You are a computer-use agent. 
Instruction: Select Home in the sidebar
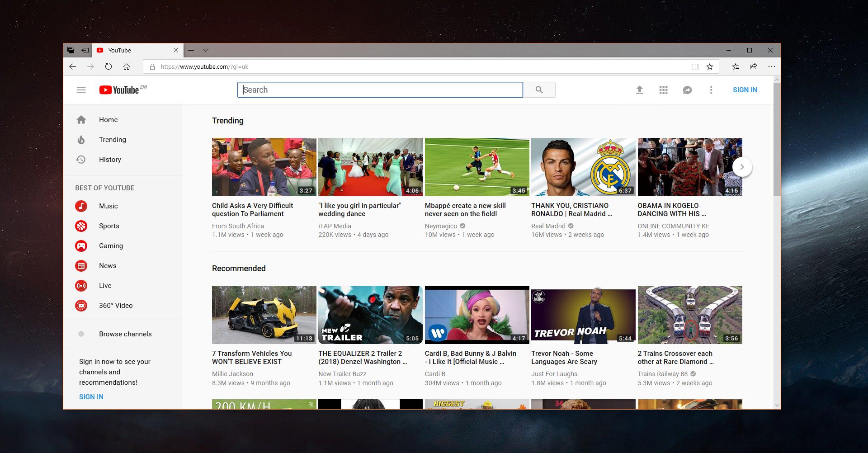point(123,120)
